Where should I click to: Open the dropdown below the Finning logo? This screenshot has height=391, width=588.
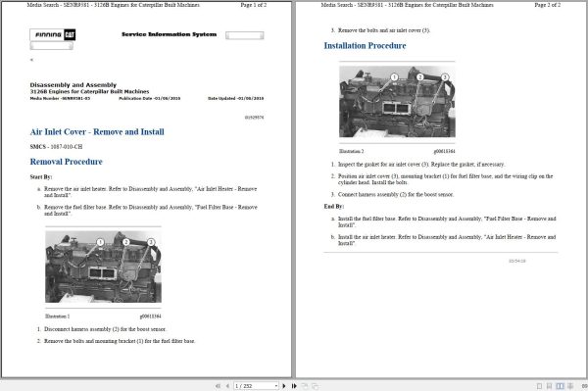pos(51,46)
